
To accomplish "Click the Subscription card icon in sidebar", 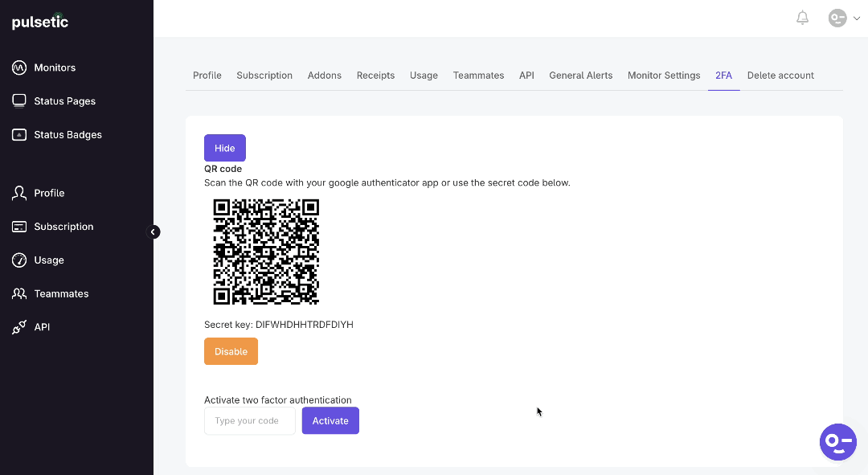I will point(19,227).
